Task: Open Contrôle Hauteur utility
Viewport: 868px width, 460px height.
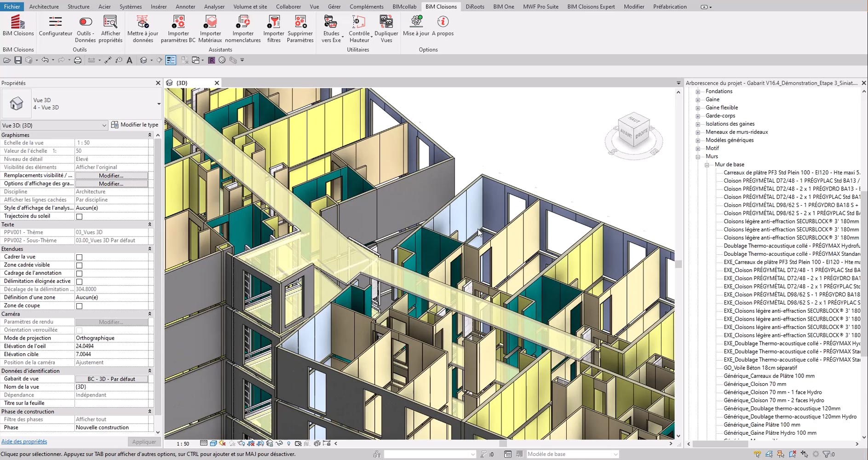Action: pos(359,29)
